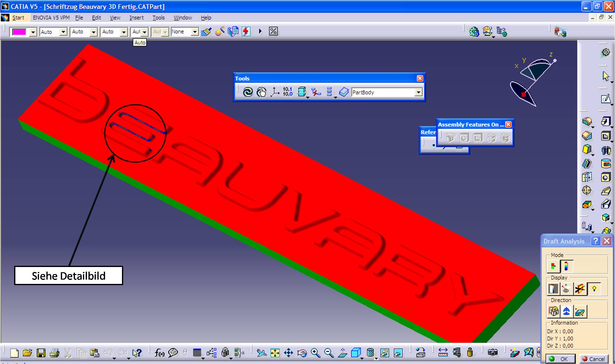Expand the graphic properties toolbar with the black arrow
This screenshot has width=615, height=364.
click(260, 31)
